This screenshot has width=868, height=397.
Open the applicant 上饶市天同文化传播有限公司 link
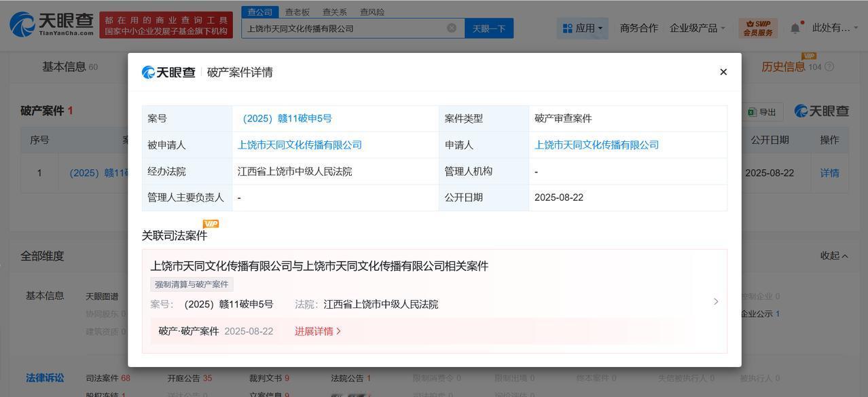597,145
